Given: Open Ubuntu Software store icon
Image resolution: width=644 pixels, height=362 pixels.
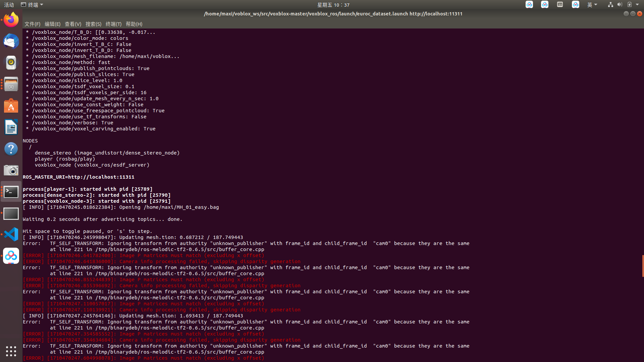Looking at the screenshot, I should (11, 106).
